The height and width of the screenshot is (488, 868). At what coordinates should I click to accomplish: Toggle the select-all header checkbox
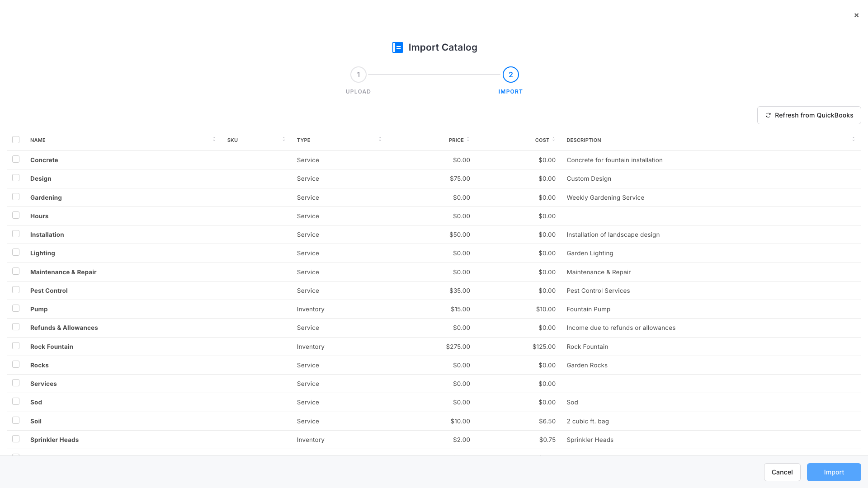[16, 140]
